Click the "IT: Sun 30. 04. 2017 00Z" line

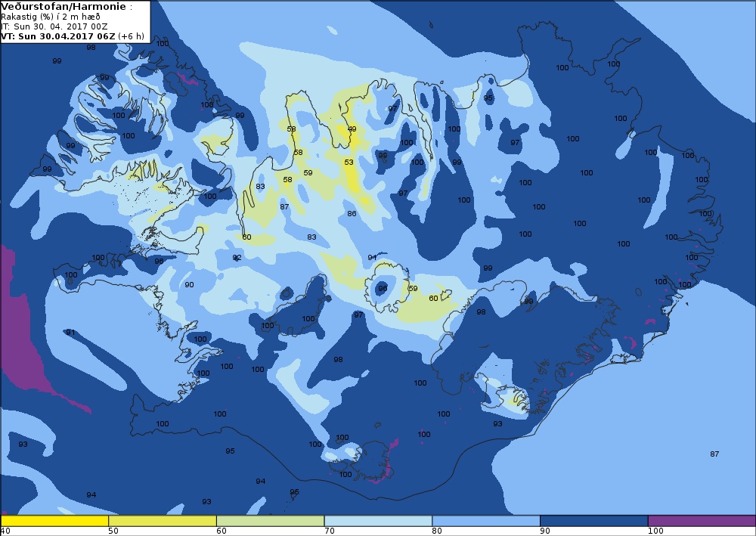click(x=54, y=26)
